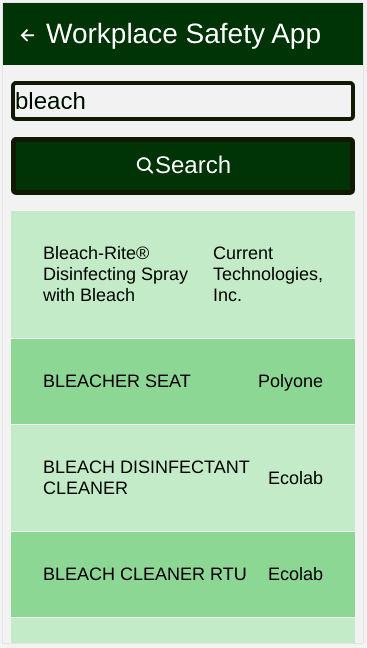Click the "Disinfecting Spray" line of the first result

tap(115, 274)
